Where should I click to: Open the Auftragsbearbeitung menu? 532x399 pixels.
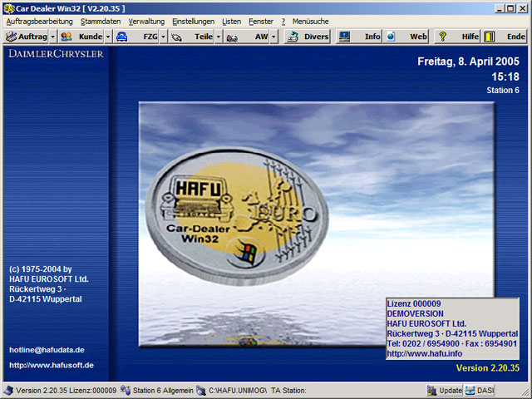39,21
